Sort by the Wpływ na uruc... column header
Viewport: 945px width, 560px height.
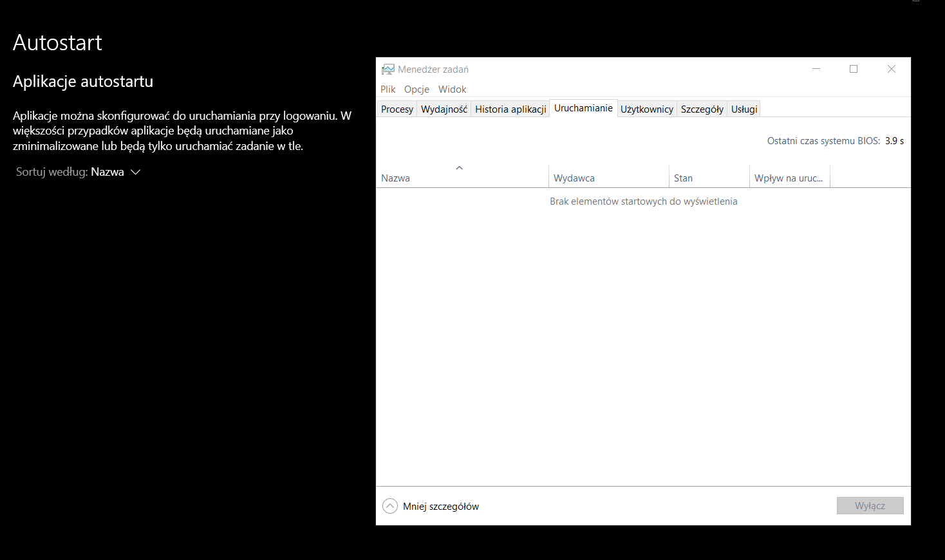pyautogui.click(x=790, y=176)
